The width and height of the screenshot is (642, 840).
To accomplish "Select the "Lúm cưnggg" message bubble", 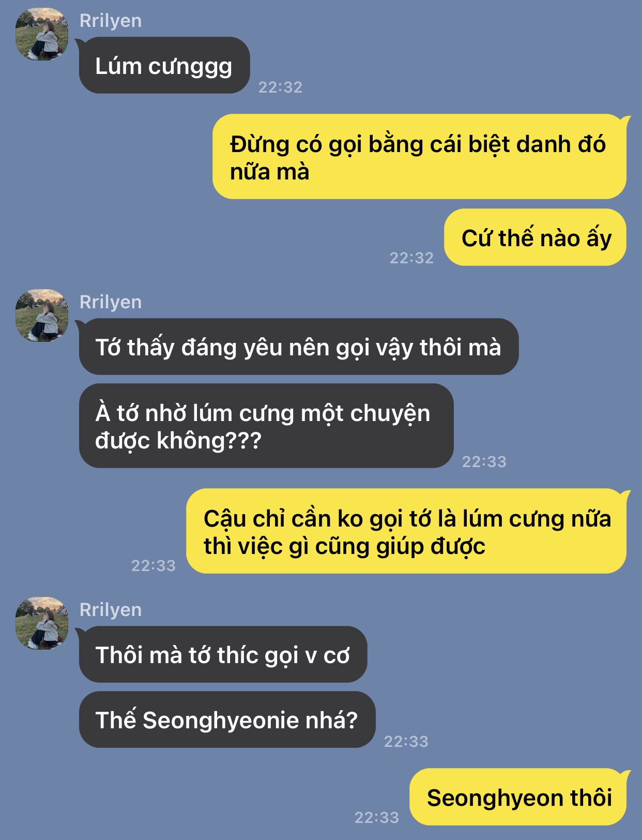I will [164, 65].
